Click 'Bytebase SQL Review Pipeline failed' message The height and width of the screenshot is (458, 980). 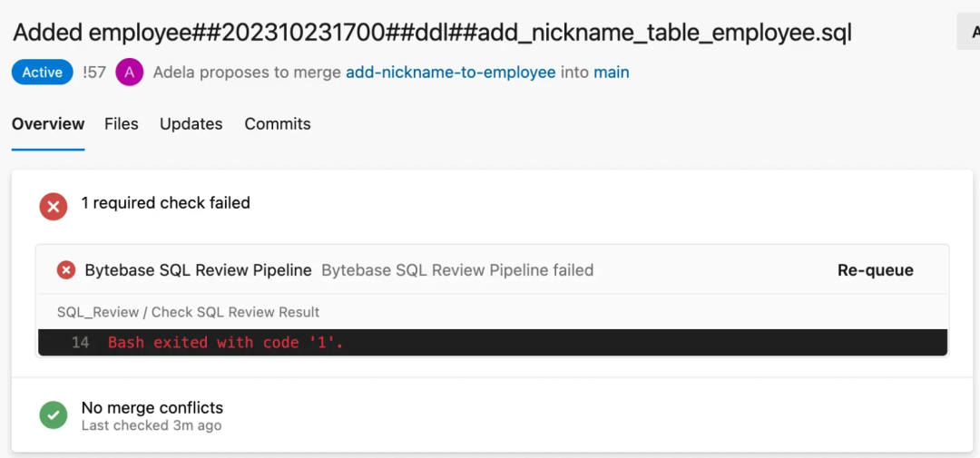coord(457,270)
